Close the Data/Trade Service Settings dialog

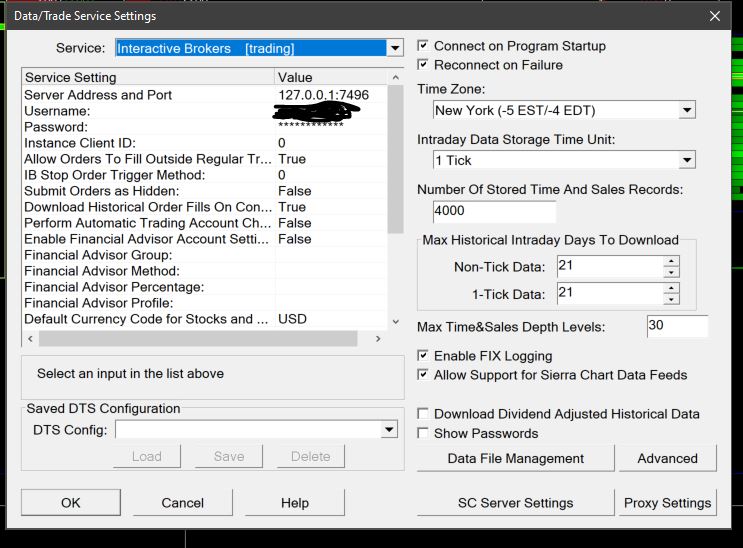click(x=715, y=16)
